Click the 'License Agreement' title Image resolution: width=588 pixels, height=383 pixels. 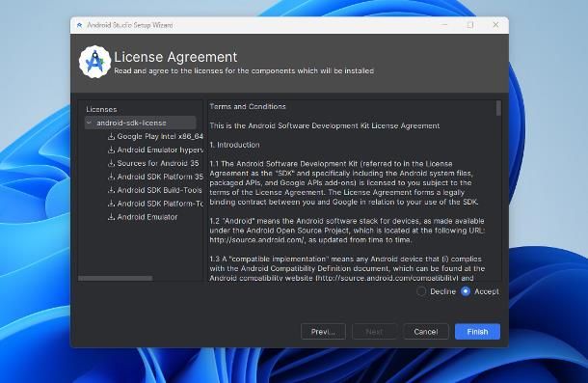tap(175, 57)
